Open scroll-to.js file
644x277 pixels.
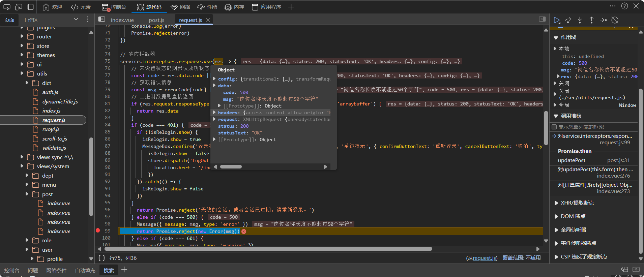tap(55, 138)
